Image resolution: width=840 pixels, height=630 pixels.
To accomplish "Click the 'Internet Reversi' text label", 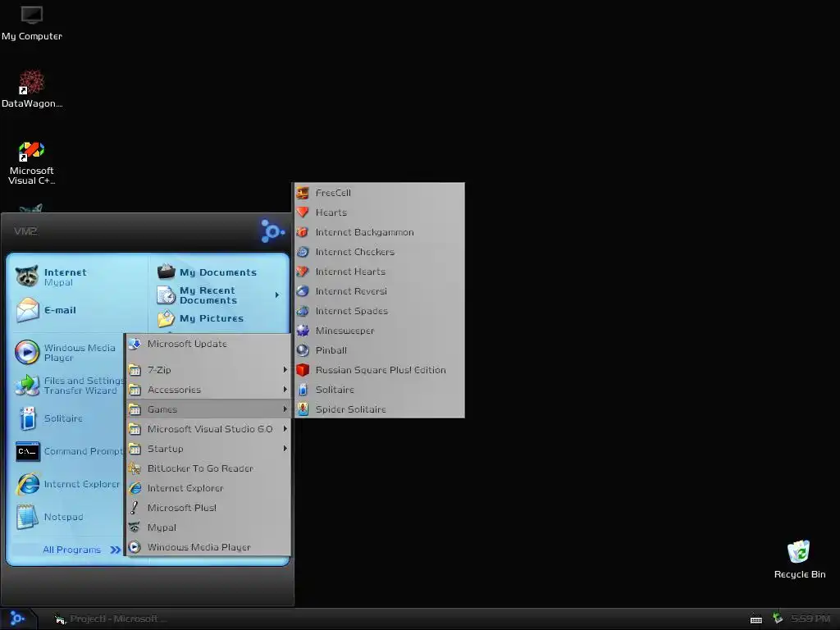I will 351,291.
